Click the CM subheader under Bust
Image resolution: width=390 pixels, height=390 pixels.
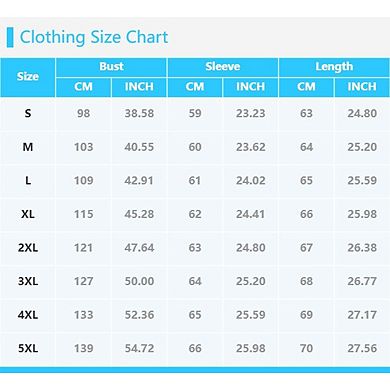tap(83, 87)
